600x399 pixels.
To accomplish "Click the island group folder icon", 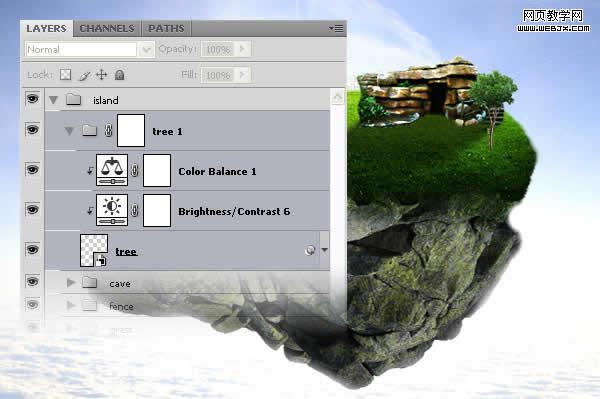I will (x=73, y=99).
